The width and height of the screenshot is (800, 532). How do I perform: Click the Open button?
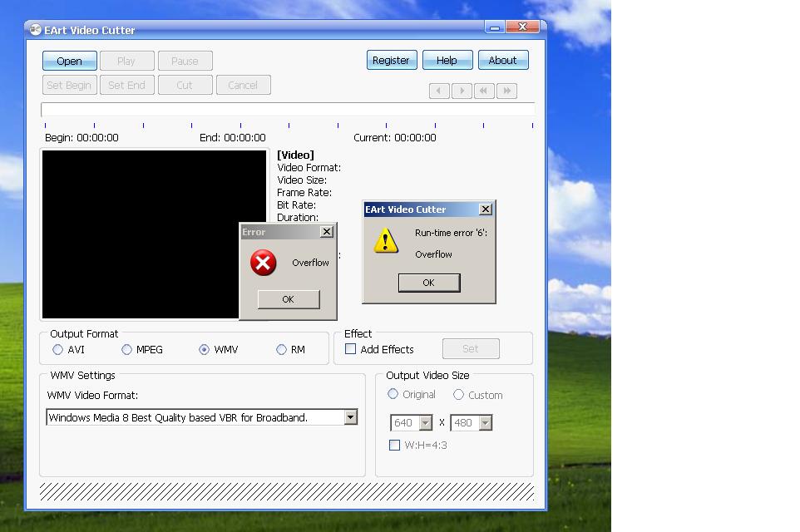click(x=69, y=61)
